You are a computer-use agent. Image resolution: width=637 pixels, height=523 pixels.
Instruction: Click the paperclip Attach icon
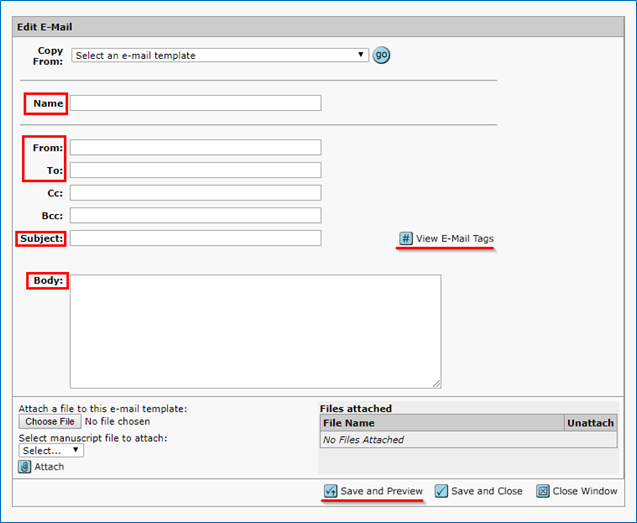(25, 467)
